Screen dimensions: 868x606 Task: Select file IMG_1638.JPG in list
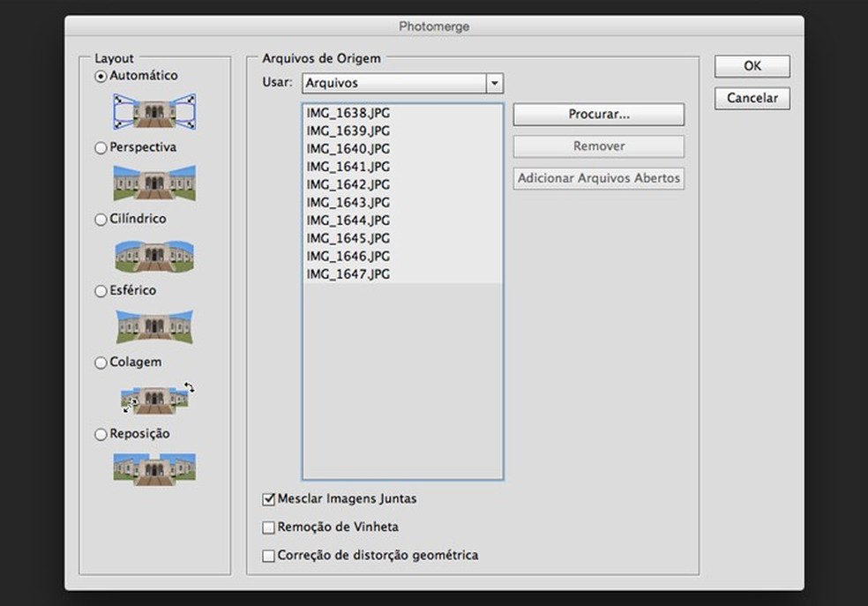402,113
